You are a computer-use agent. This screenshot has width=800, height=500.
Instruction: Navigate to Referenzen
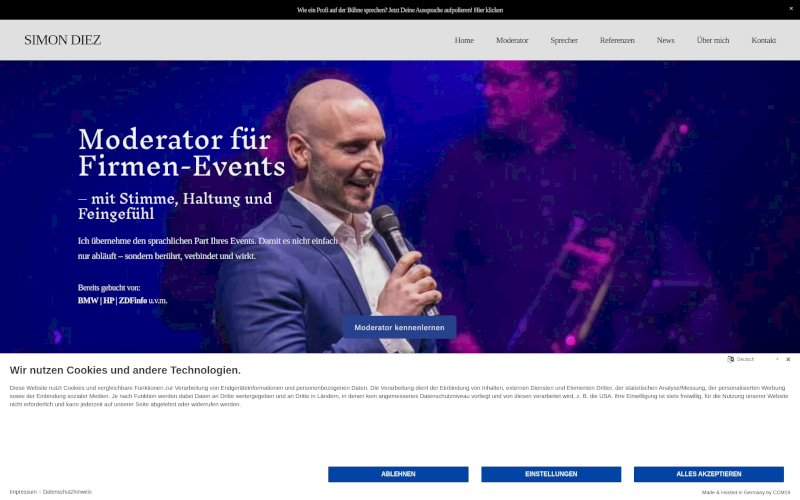tap(617, 40)
